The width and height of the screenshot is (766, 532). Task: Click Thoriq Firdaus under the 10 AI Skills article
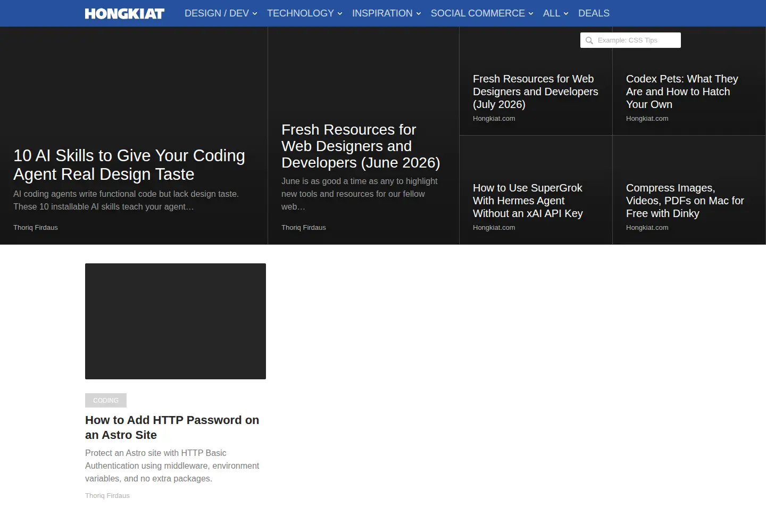(x=36, y=228)
